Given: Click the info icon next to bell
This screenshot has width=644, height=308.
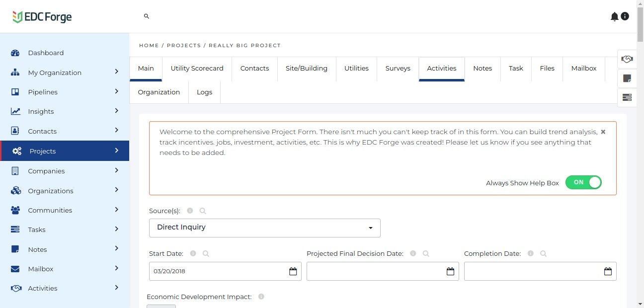Looking at the screenshot, I should coord(625,16).
